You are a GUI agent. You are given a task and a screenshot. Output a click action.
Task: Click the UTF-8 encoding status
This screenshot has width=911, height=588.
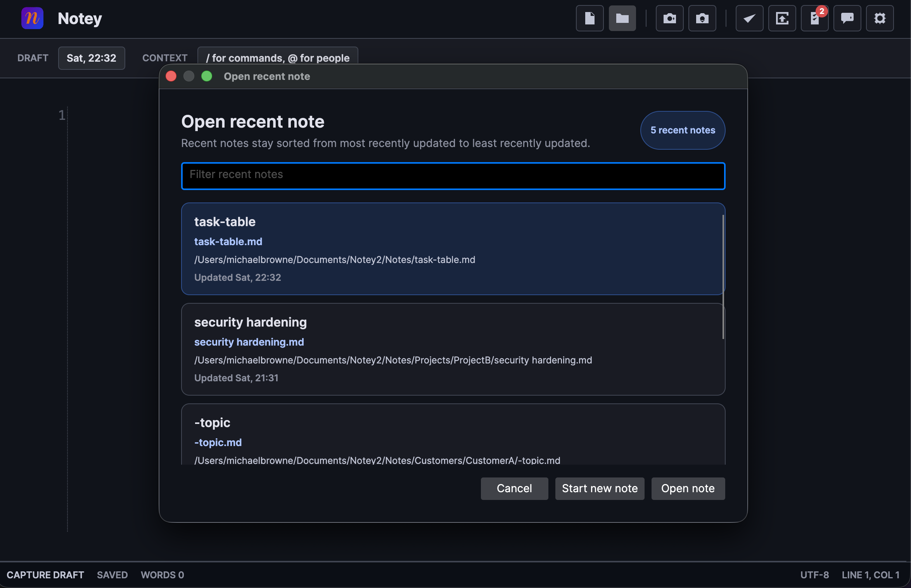(x=814, y=575)
